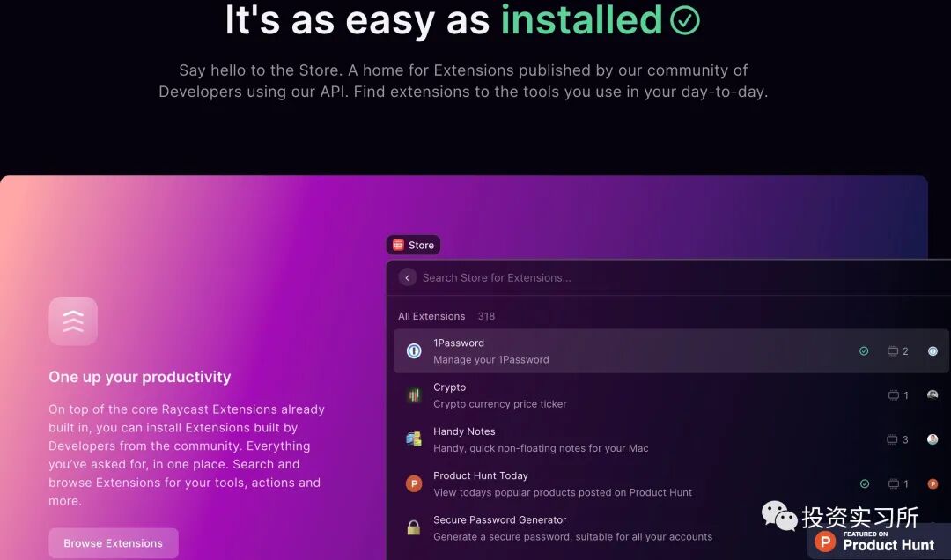Click the green installed checkmark in headline

(x=685, y=20)
